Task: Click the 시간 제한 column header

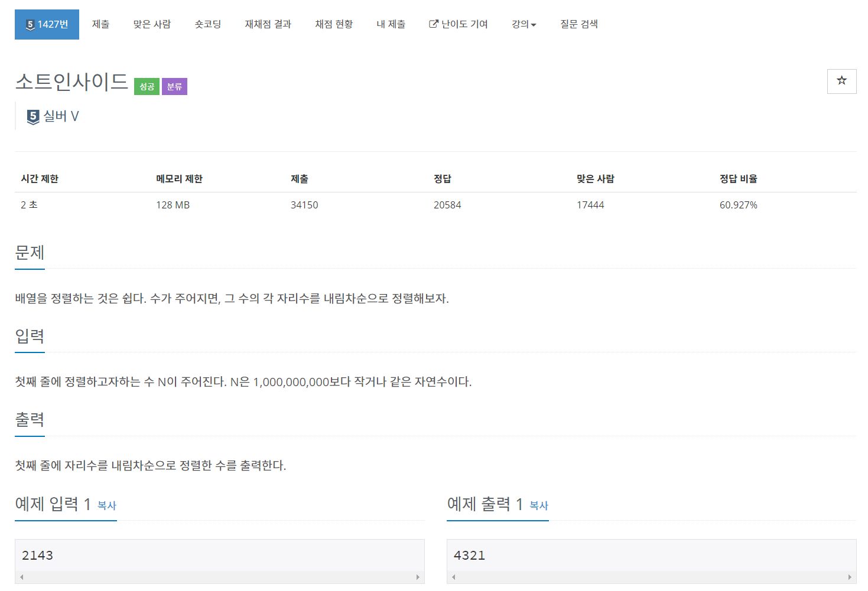Action: pyautogui.click(x=40, y=179)
